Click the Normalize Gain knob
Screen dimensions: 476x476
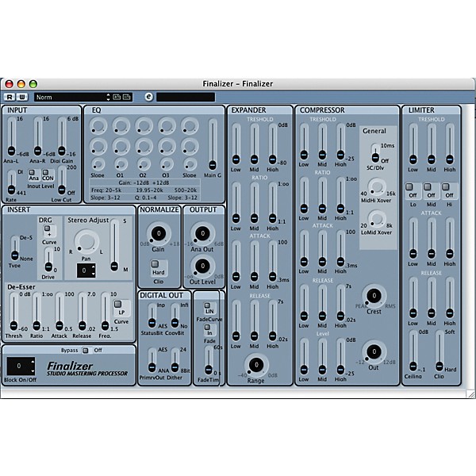(159, 233)
